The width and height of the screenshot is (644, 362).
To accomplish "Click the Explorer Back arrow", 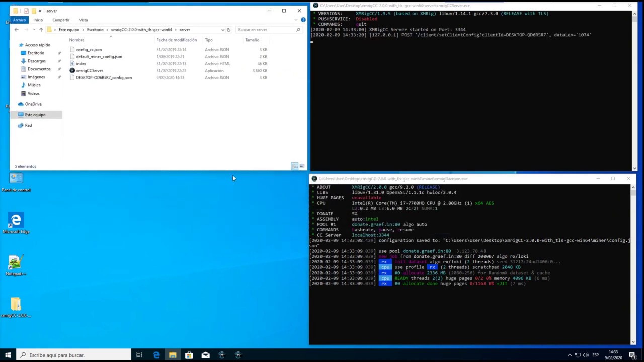I will 16,30.
